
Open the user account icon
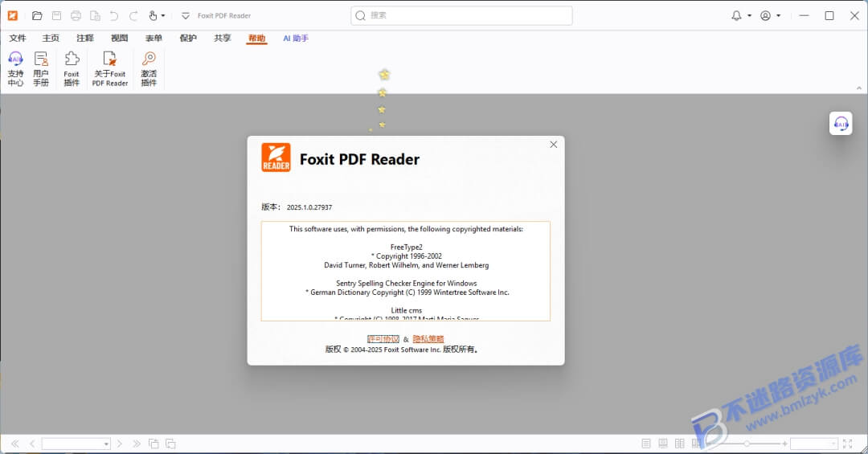[765, 15]
